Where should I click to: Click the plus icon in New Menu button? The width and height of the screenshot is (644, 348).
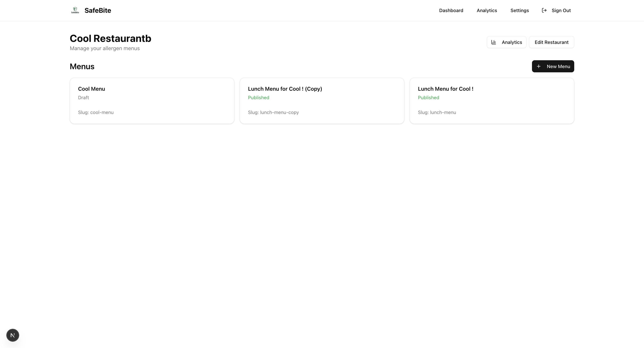tap(539, 66)
